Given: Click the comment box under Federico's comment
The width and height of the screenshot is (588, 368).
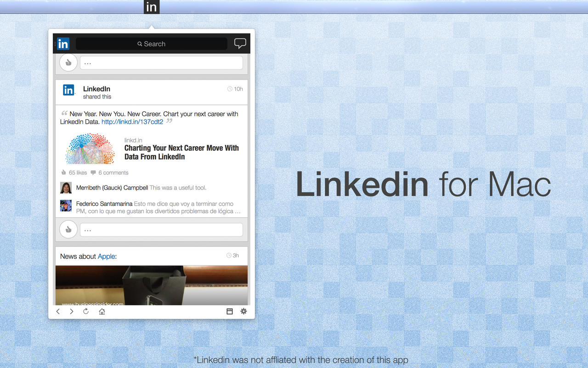Looking at the screenshot, I should pyautogui.click(x=161, y=230).
